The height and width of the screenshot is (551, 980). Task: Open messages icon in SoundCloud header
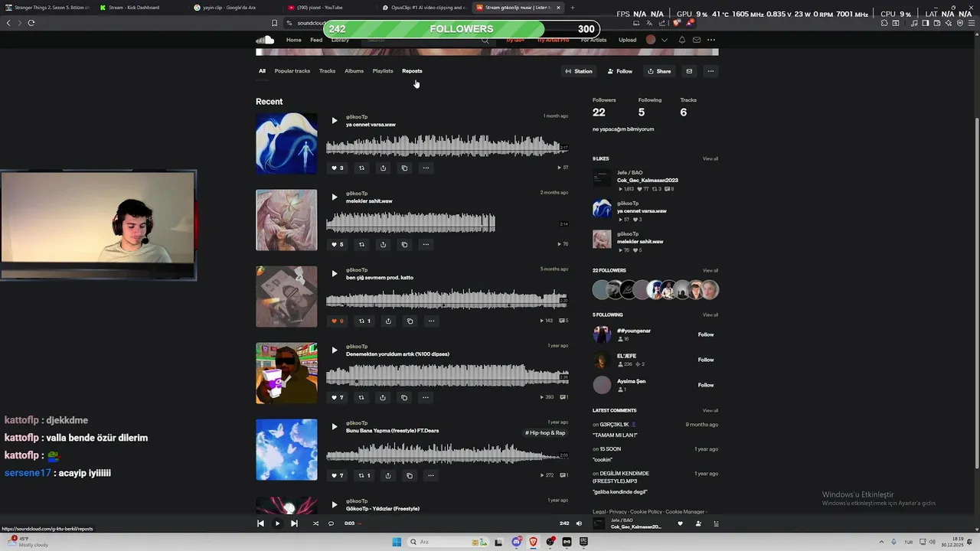[696, 40]
